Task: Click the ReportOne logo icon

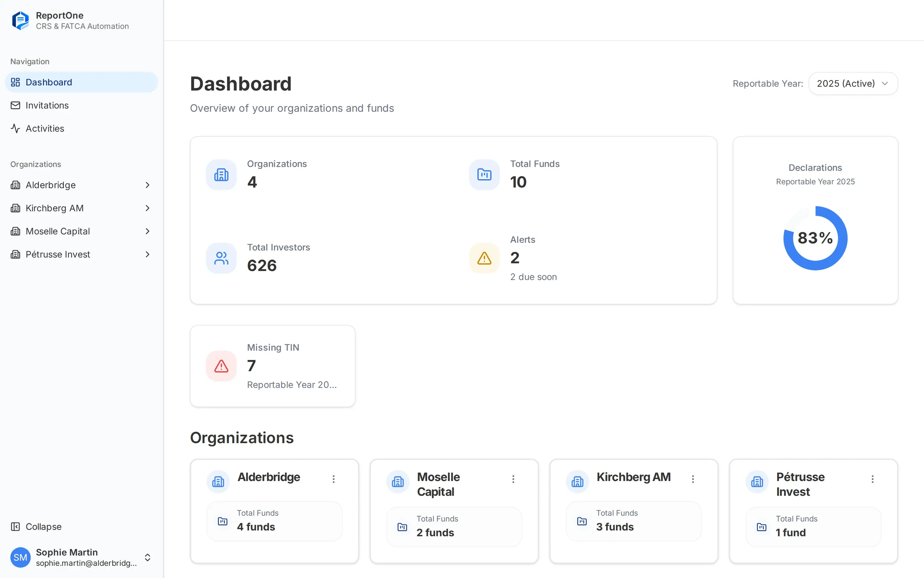Action: pyautogui.click(x=21, y=21)
